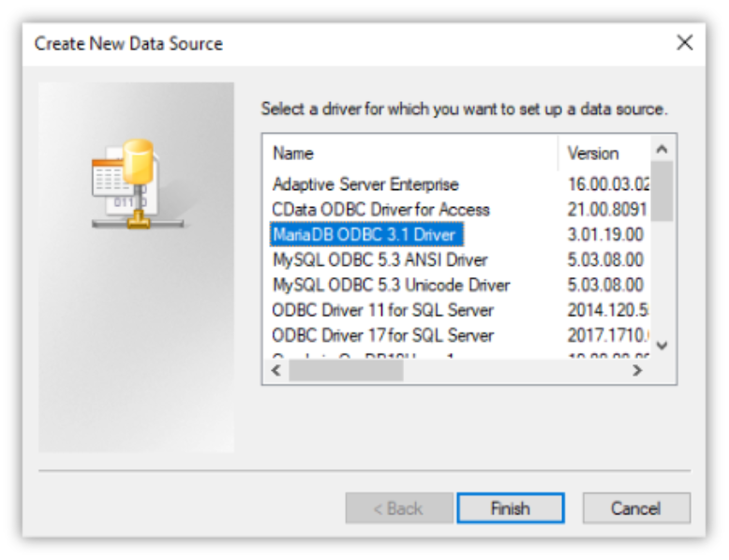This screenshot has width=729, height=560.
Task: Sort by the Name column header
Action: coord(411,154)
